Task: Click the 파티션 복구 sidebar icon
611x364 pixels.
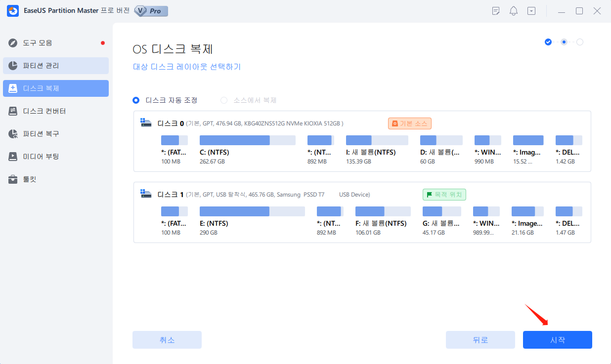Action: (x=13, y=134)
